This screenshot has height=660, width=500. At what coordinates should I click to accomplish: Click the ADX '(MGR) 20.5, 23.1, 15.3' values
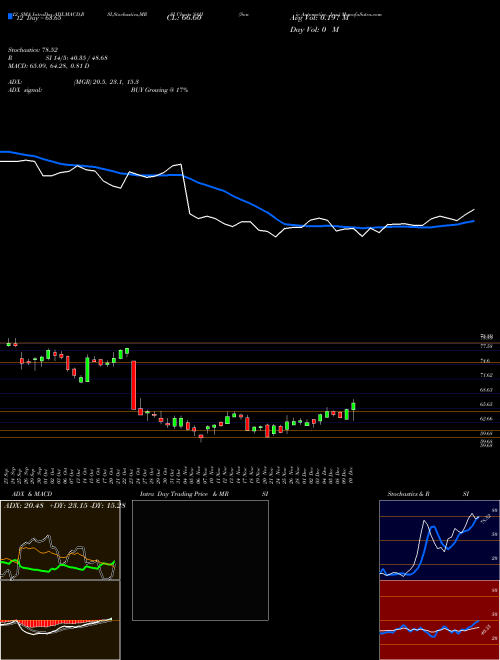click(x=106, y=82)
